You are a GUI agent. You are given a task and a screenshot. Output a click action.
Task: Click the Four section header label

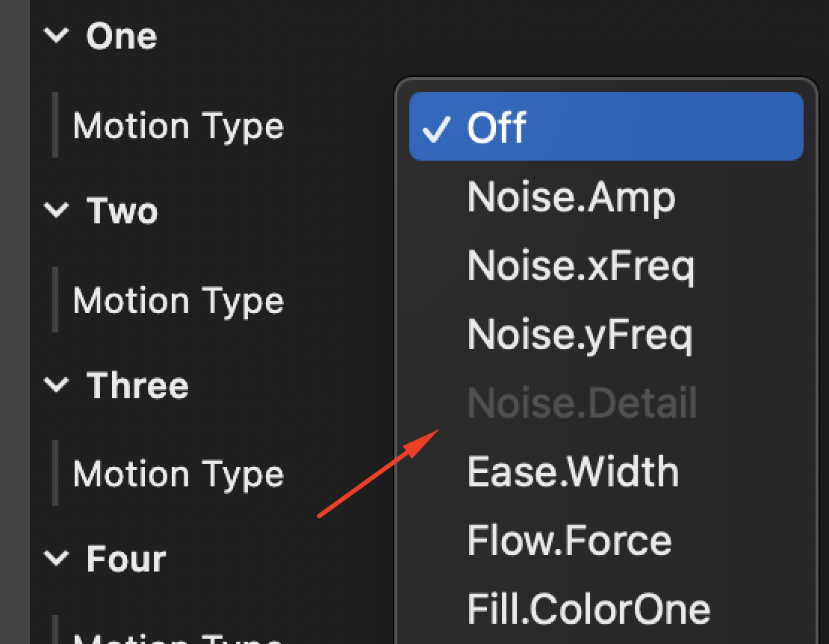[x=125, y=558]
